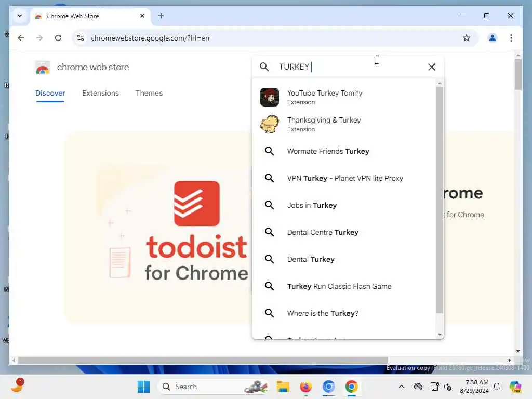
Task: Click the display and network tray icon
Action: tap(434, 387)
